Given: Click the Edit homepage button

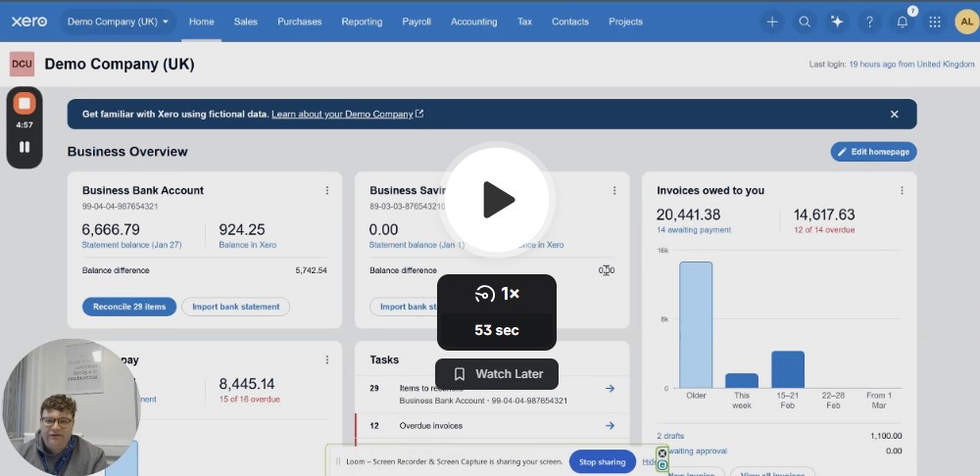Looking at the screenshot, I should tap(874, 152).
